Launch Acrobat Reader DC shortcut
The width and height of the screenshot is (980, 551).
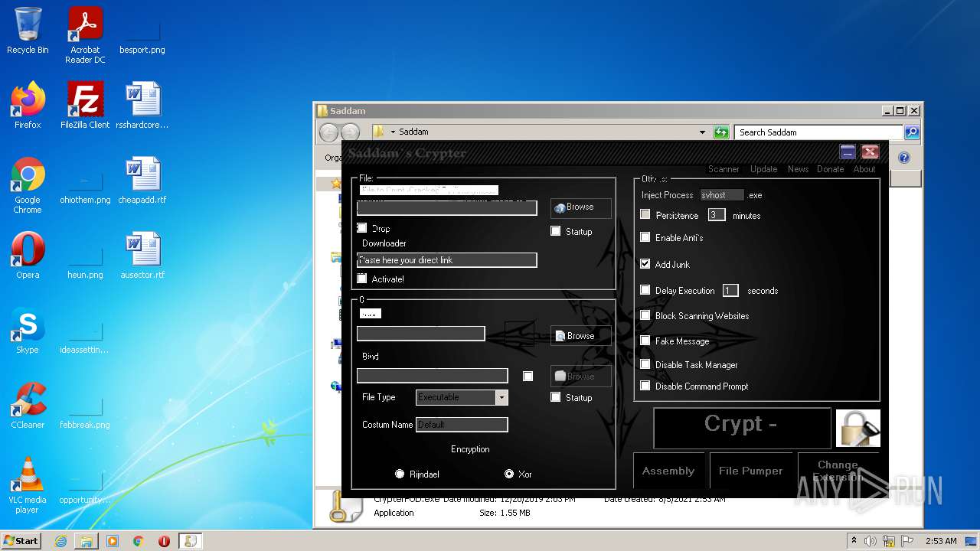point(85,35)
